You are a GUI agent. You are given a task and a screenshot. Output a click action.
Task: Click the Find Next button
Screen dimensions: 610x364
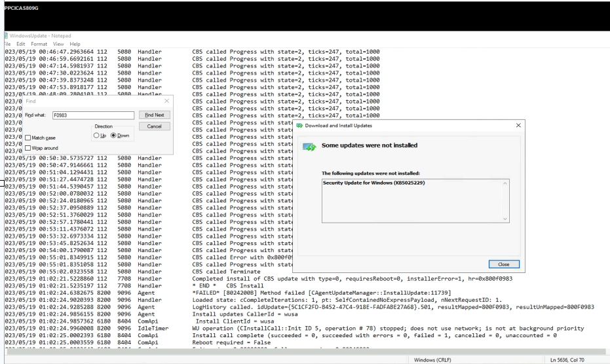coord(155,115)
